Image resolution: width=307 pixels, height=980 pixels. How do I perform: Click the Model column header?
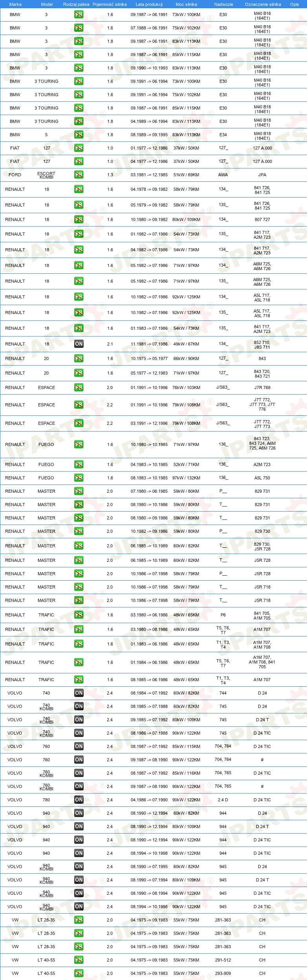pyautogui.click(x=47, y=4)
